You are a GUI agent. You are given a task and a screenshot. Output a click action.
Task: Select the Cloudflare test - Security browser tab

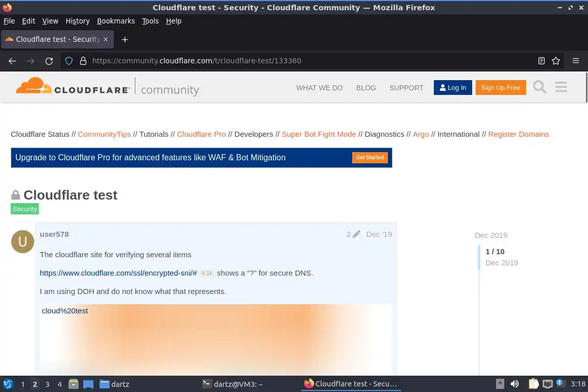coord(57,39)
